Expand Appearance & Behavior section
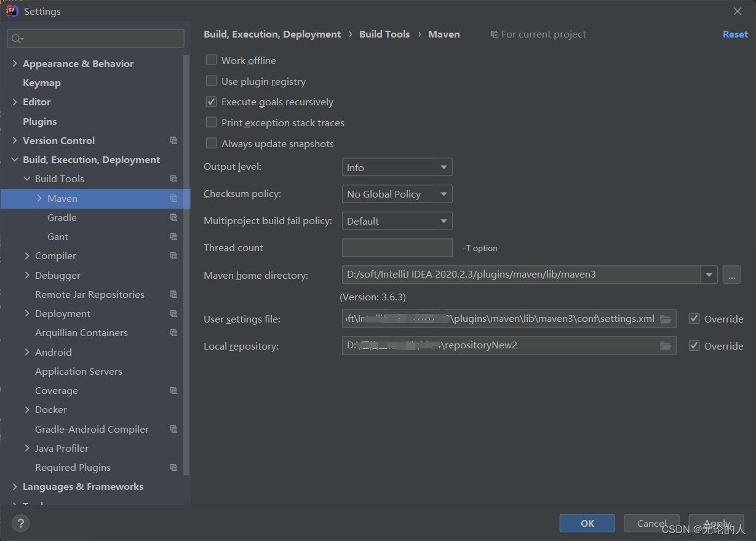The width and height of the screenshot is (756, 541). 15,63
